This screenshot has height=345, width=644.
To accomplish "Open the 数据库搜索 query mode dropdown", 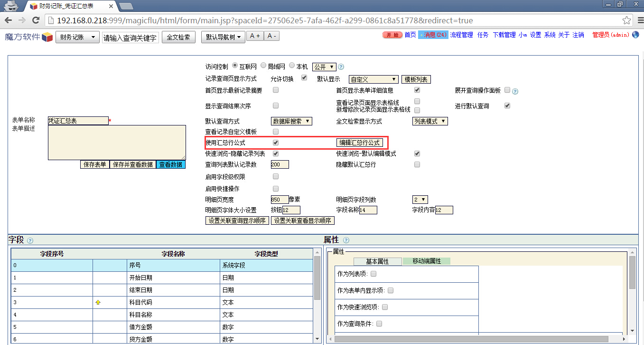I will pyautogui.click(x=291, y=121).
